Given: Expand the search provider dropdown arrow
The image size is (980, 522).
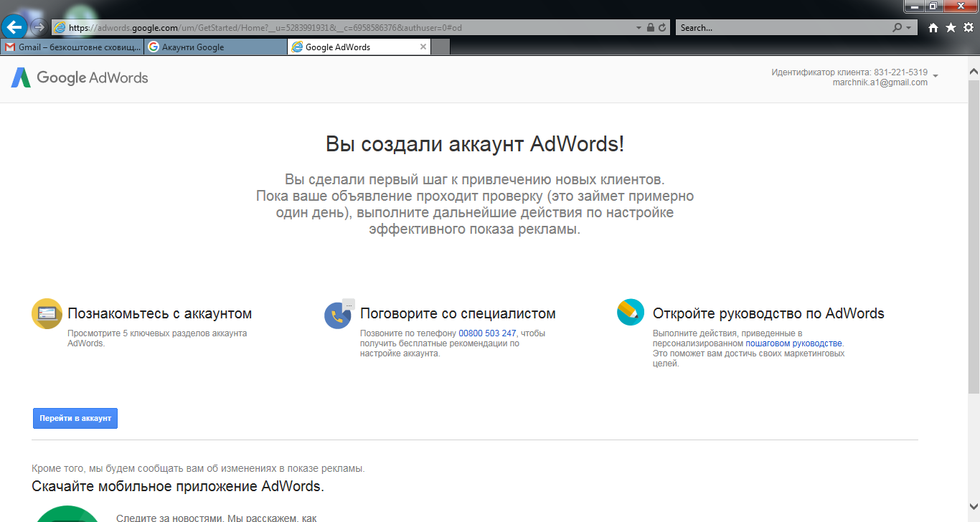Looking at the screenshot, I should pyautogui.click(x=909, y=28).
